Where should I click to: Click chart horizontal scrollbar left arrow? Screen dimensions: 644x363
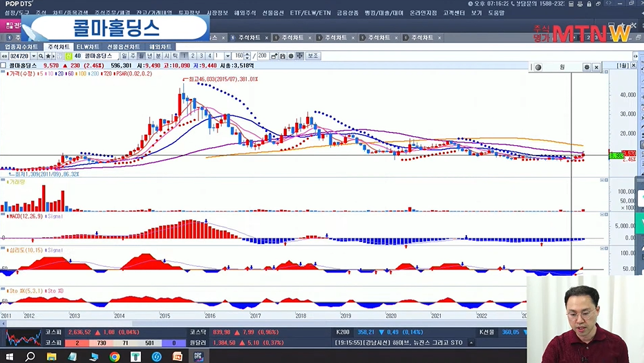click(x=3, y=324)
